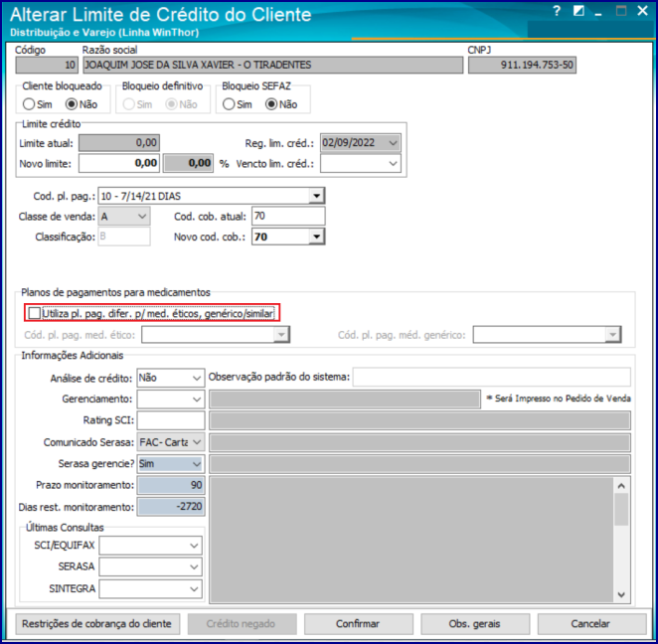Close the Alterar Limite window

(642, 11)
